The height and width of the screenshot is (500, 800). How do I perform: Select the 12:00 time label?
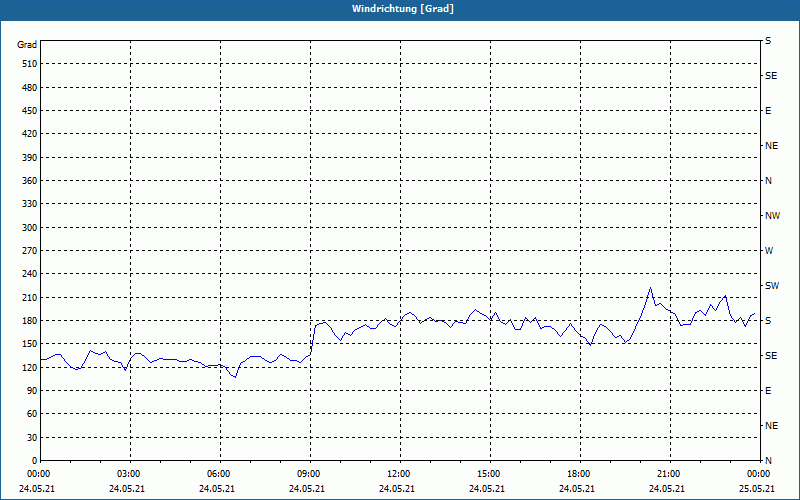coord(399,474)
